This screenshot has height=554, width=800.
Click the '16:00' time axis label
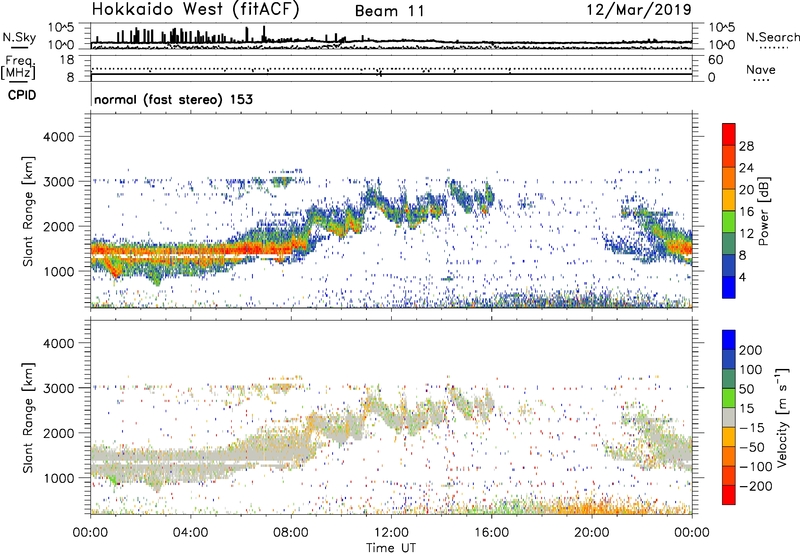pyautogui.click(x=491, y=533)
